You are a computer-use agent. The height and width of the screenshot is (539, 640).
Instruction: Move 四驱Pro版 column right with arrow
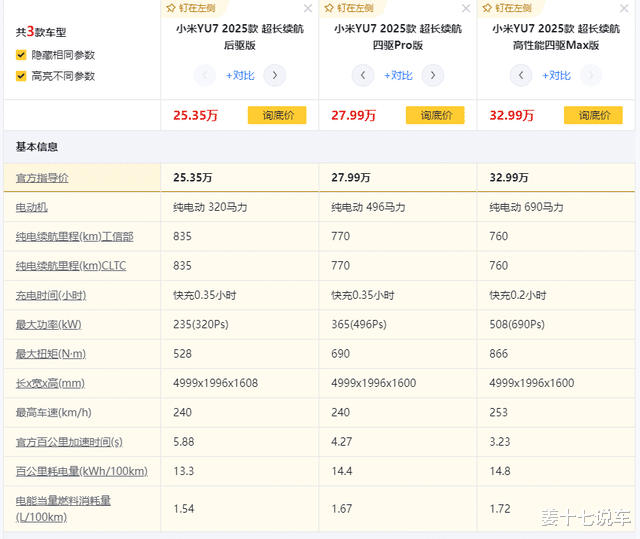click(433, 75)
